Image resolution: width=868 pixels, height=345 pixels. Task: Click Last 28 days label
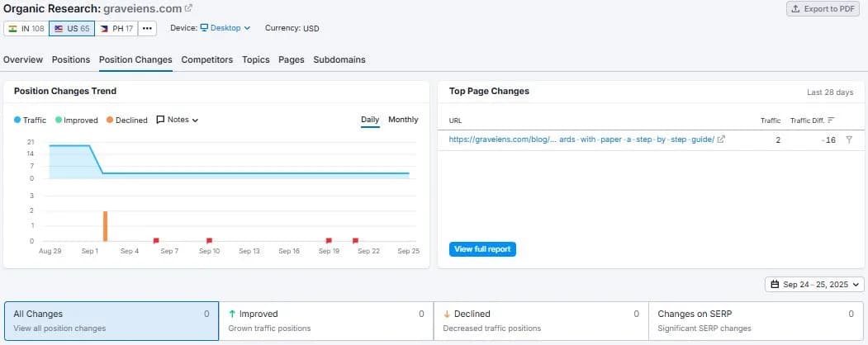pyautogui.click(x=830, y=92)
